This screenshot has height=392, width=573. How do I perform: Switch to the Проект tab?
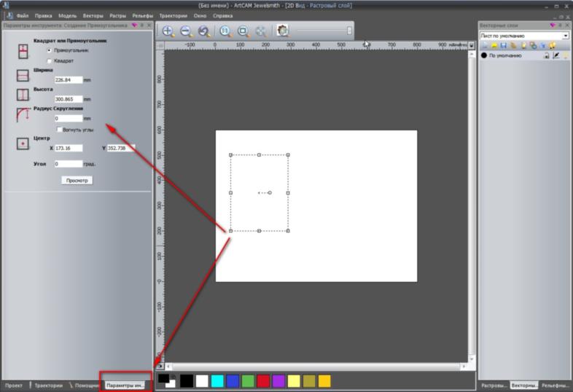coord(14,385)
